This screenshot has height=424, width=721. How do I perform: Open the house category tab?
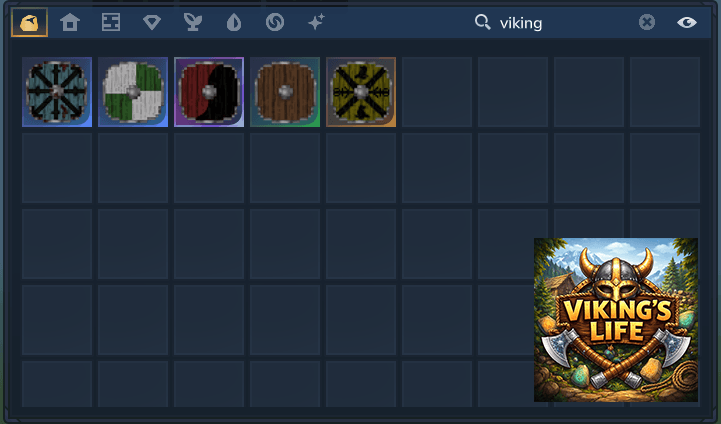[70, 22]
